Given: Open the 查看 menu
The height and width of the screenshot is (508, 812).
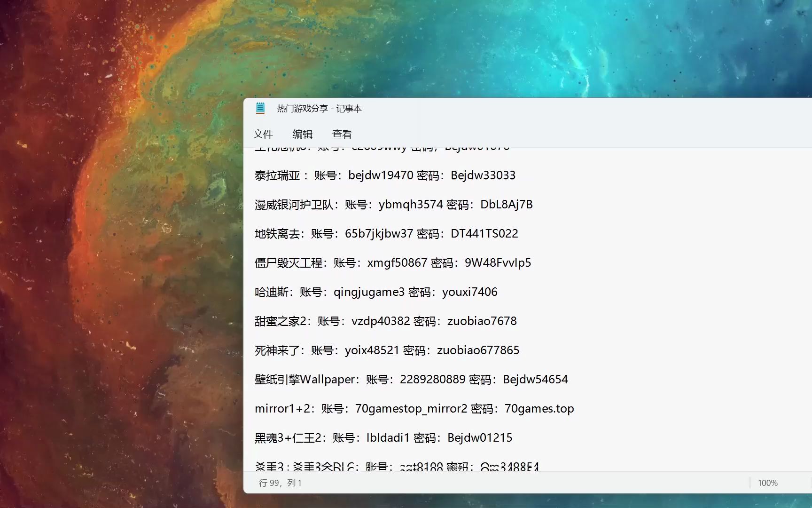Looking at the screenshot, I should click(342, 134).
